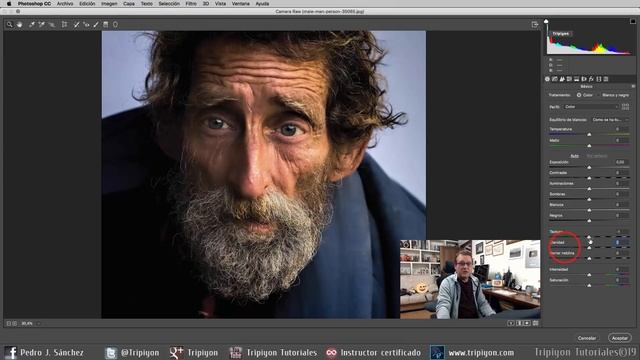
Task: Open the Lens Corrections panel icon
Action: [x=584, y=79]
